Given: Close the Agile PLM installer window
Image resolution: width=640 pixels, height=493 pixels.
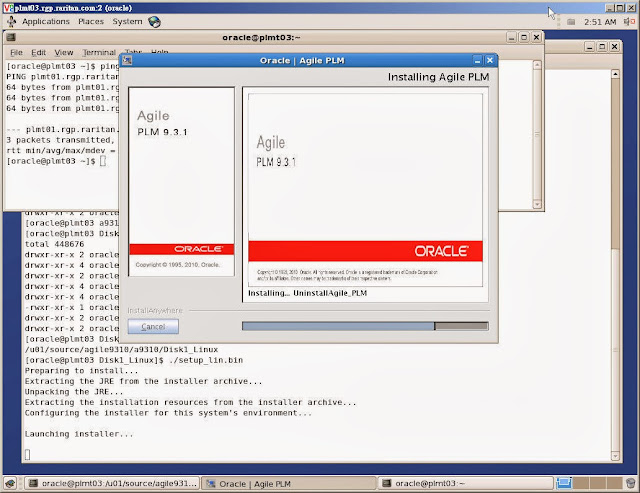Looking at the screenshot, I should [490, 60].
